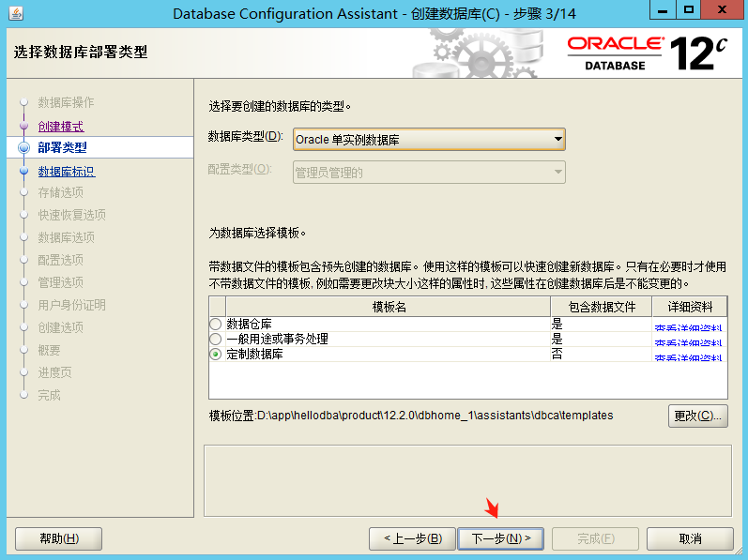Click the 管理选项 step in sidebar
The image size is (748, 560).
61,282
